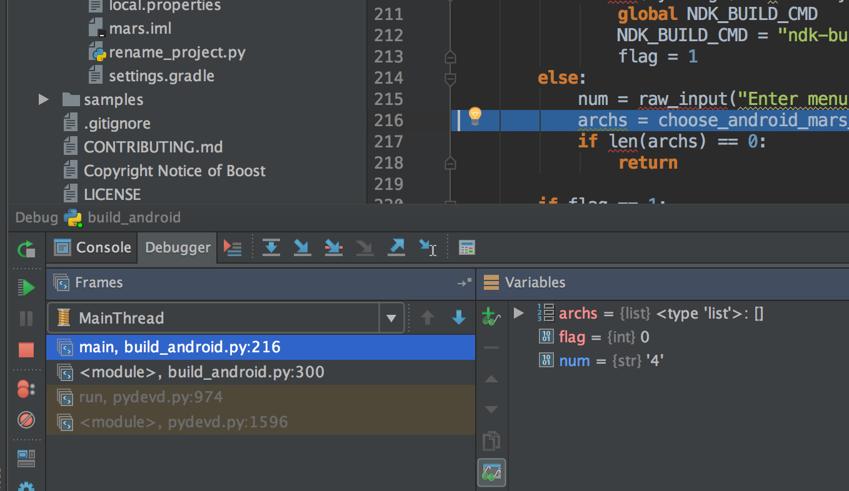This screenshot has height=491, width=849.
Task: Open local.properties file
Action: [x=155, y=6]
